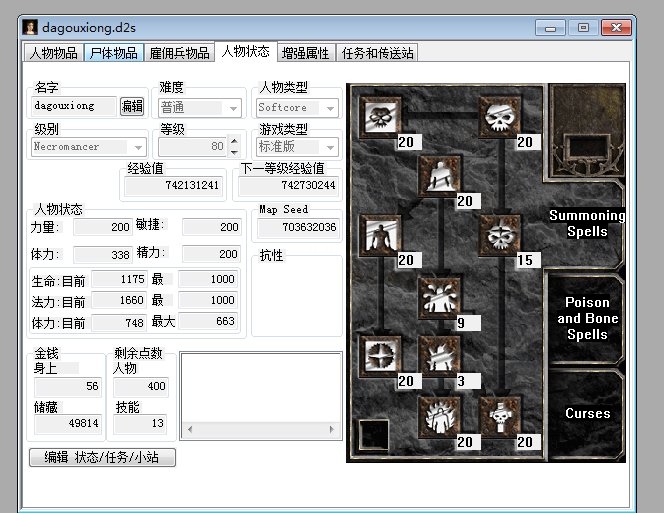The height and width of the screenshot is (513, 664).
Task: Click the 编辑 状态/任务/小站 button
Action: point(102,458)
